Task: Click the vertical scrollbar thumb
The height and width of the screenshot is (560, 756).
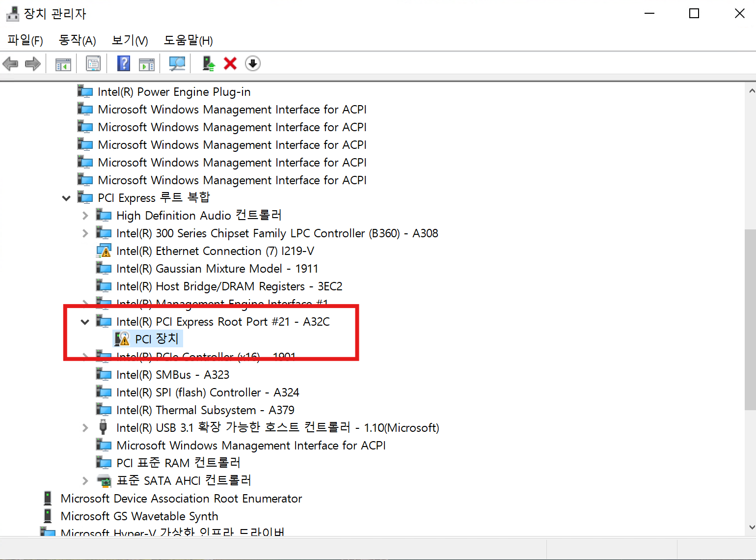Action: [x=751, y=319]
